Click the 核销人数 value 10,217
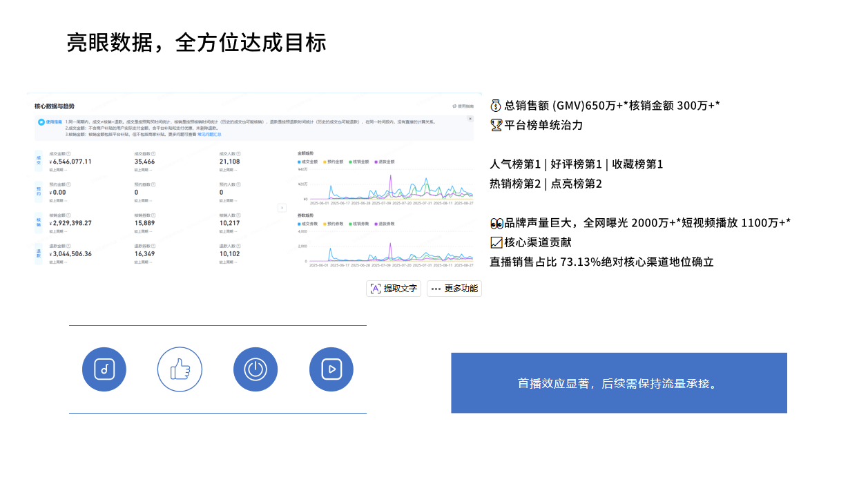 coord(230,223)
